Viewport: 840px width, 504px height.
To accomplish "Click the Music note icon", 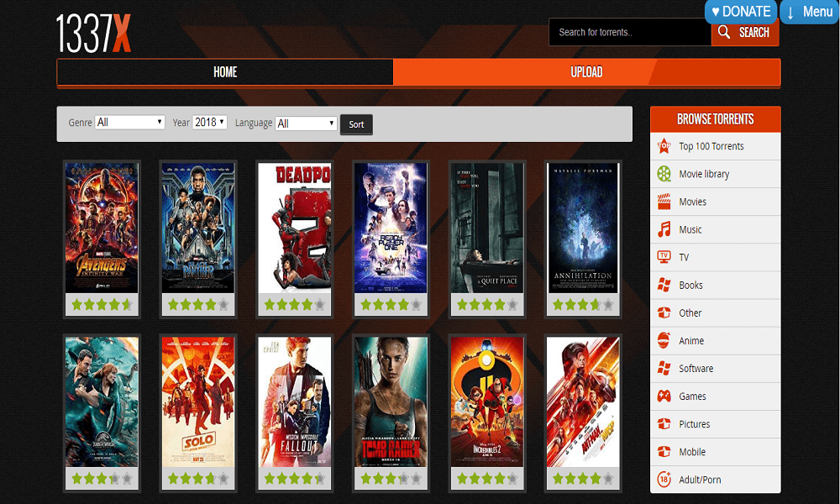I will (x=664, y=229).
